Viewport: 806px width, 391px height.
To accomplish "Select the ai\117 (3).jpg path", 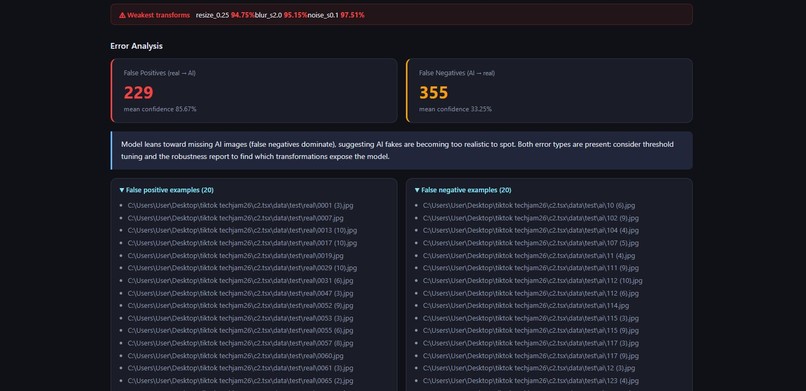I will coord(531,343).
